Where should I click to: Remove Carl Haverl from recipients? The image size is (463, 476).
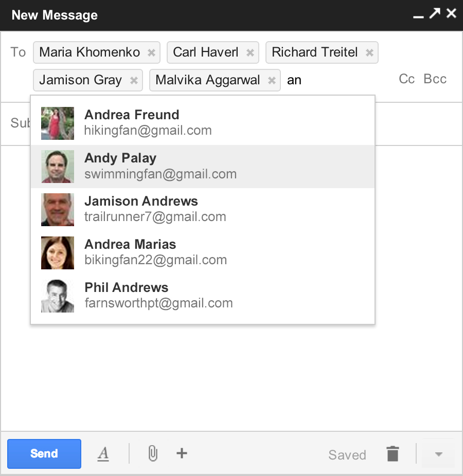click(250, 52)
